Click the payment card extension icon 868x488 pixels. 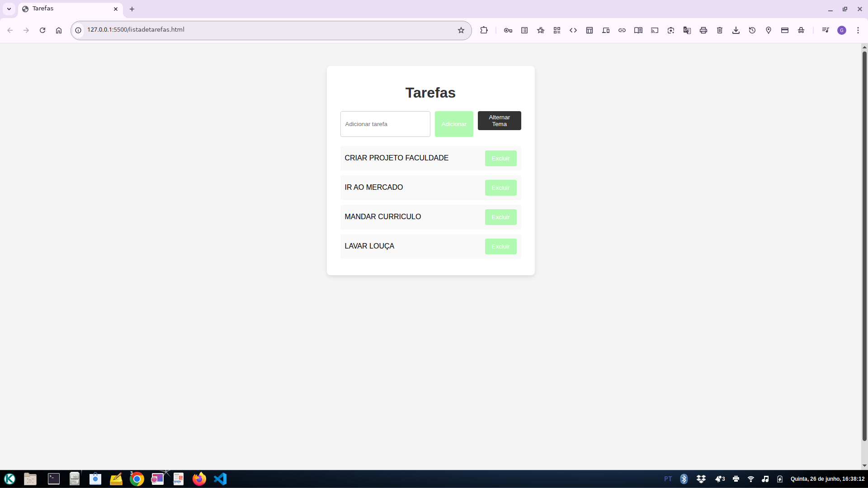(x=785, y=30)
